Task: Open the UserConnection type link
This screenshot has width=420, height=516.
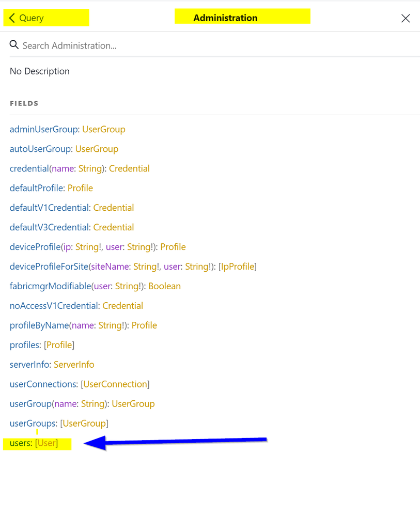Action: pyautogui.click(x=115, y=384)
